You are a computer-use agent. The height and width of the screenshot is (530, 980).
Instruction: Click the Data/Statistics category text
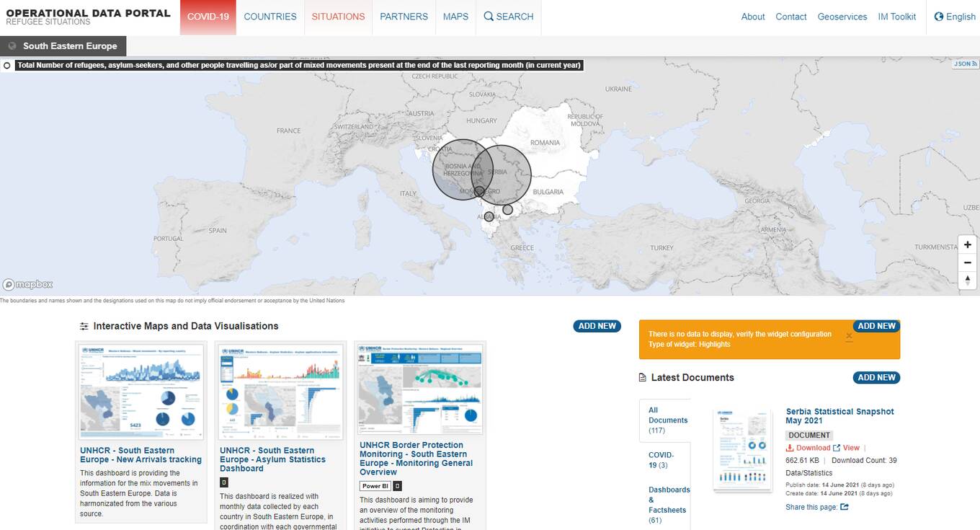[x=808, y=473]
